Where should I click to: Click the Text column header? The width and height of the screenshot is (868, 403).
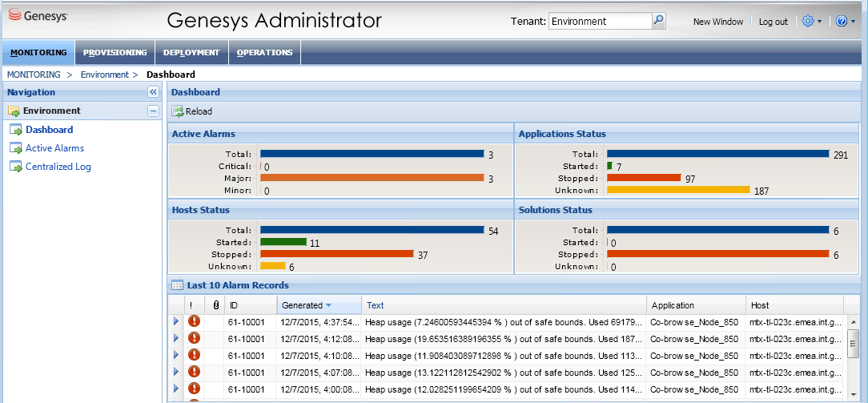pyautogui.click(x=504, y=305)
